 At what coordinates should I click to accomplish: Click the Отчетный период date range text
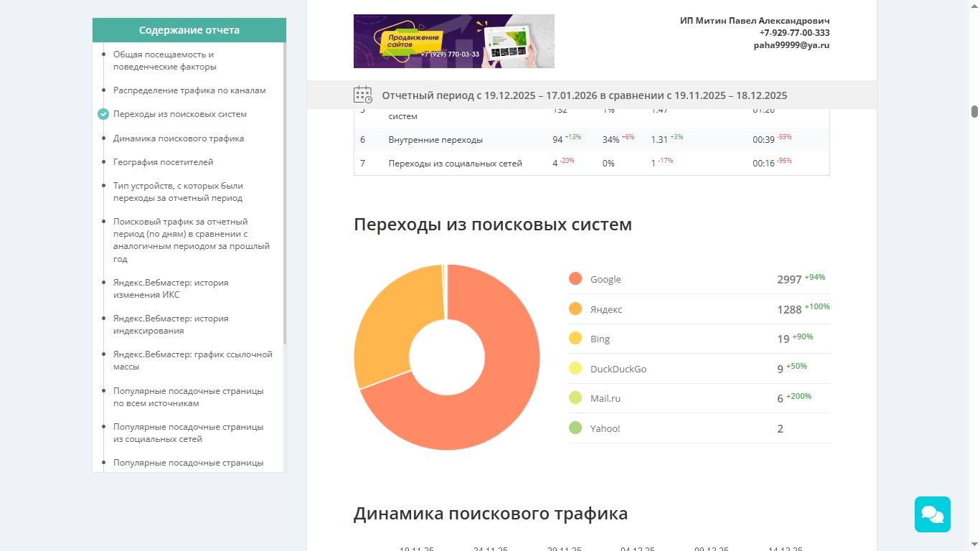(585, 95)
